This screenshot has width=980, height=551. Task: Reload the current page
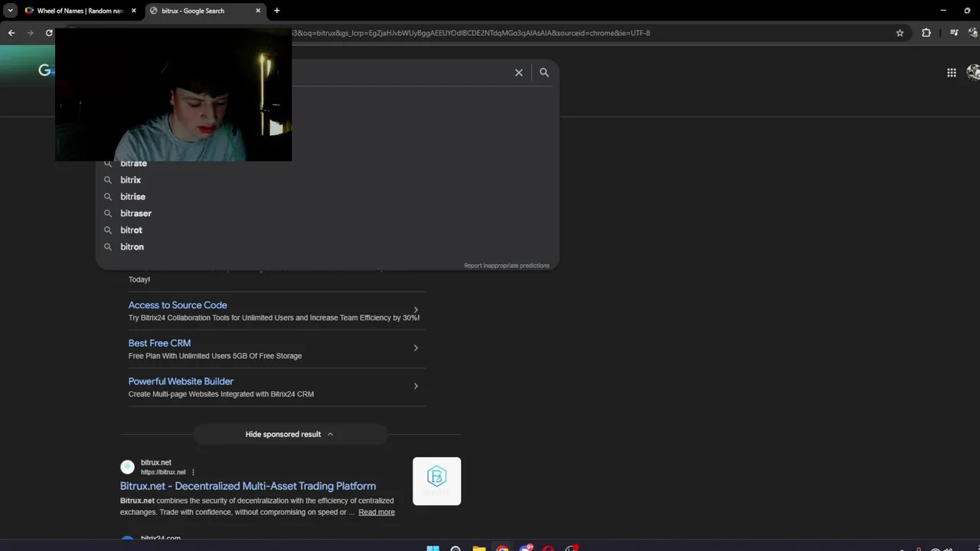[49, 33]
